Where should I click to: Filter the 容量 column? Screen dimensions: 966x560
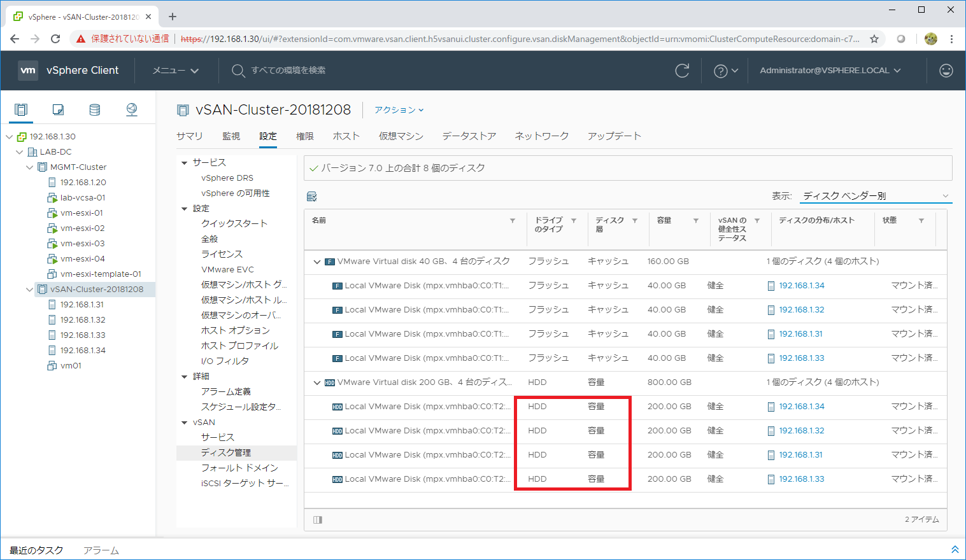point(696,221)
